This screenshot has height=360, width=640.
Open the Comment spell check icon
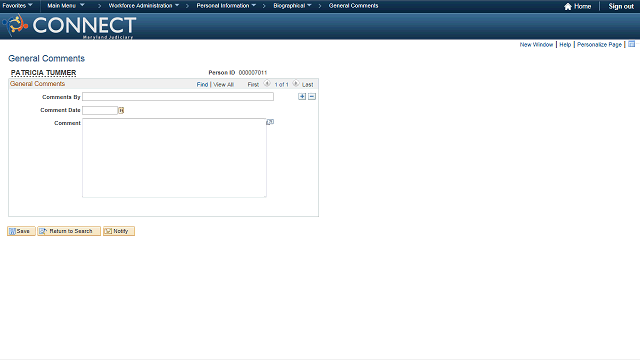point(270,122)
